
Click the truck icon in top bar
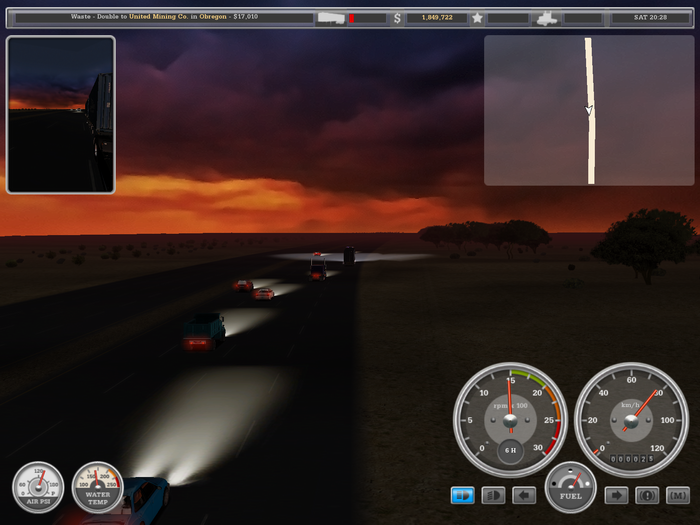(547, 18)
